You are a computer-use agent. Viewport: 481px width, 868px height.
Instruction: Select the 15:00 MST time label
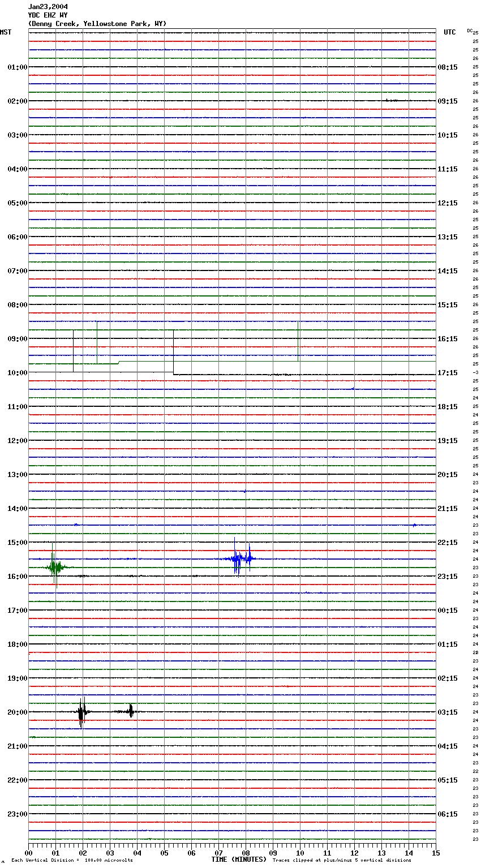[x=18, y=543]
